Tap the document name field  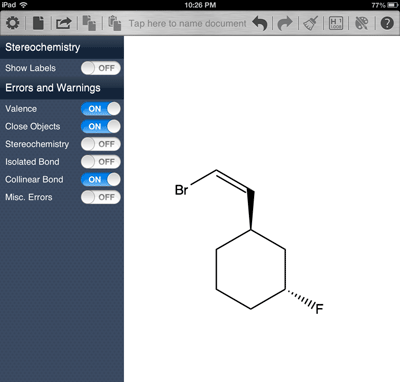[187, 23]
